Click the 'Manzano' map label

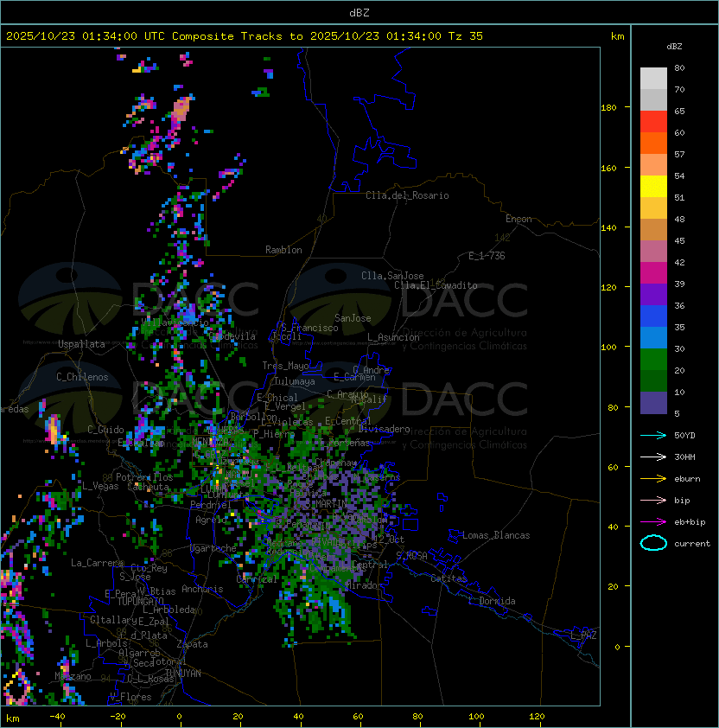pyautogui.click(x=73, y=676)
